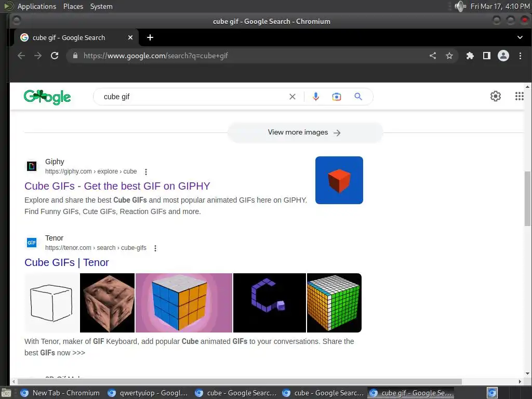Click the purple GameCube logo thumbnail
Screen dimensions: 532x399
[270, 303]
